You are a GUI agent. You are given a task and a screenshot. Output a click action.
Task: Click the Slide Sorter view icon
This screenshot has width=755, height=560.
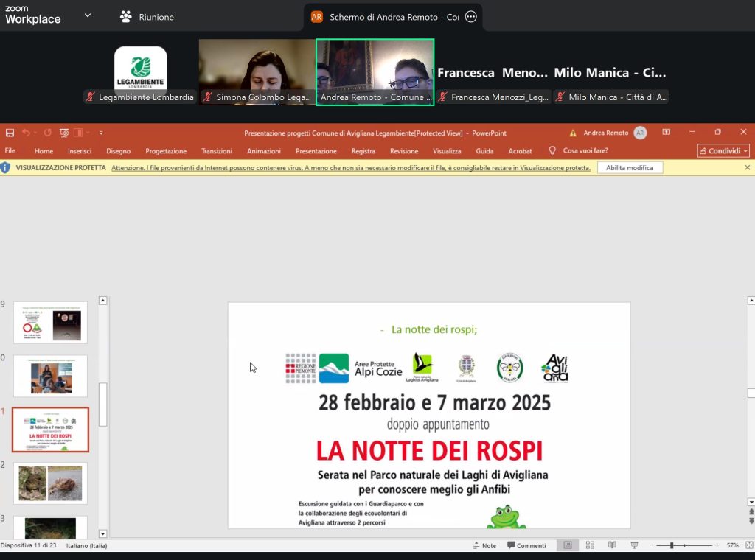click(x=589, y=545)
